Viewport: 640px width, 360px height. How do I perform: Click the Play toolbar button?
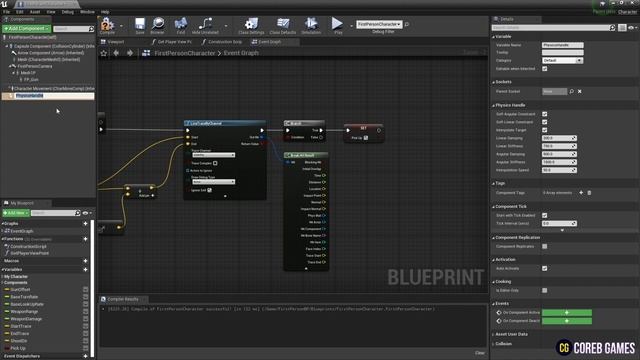coord(338,25)
